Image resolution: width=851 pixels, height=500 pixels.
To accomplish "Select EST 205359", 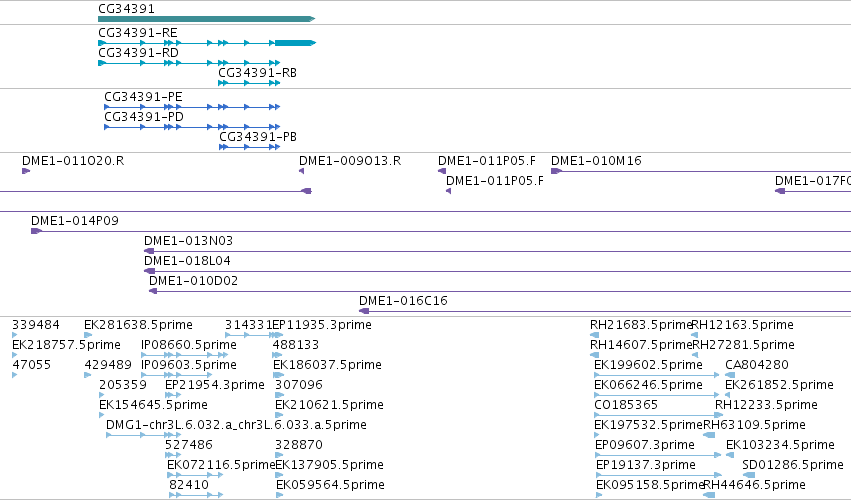I will pos(123,385).
